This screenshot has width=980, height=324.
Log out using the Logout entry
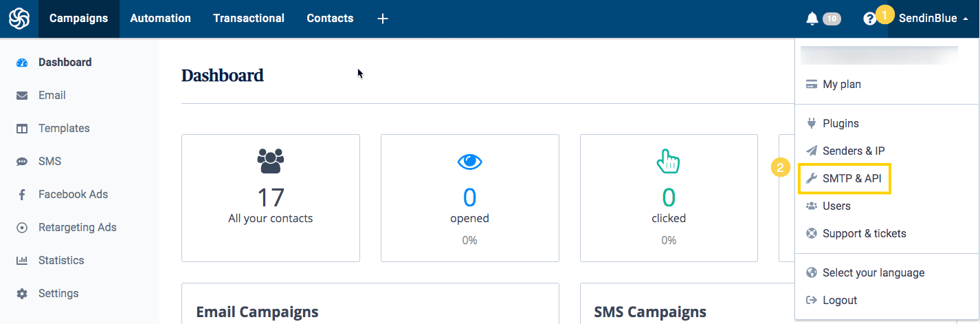pos(839,301)
